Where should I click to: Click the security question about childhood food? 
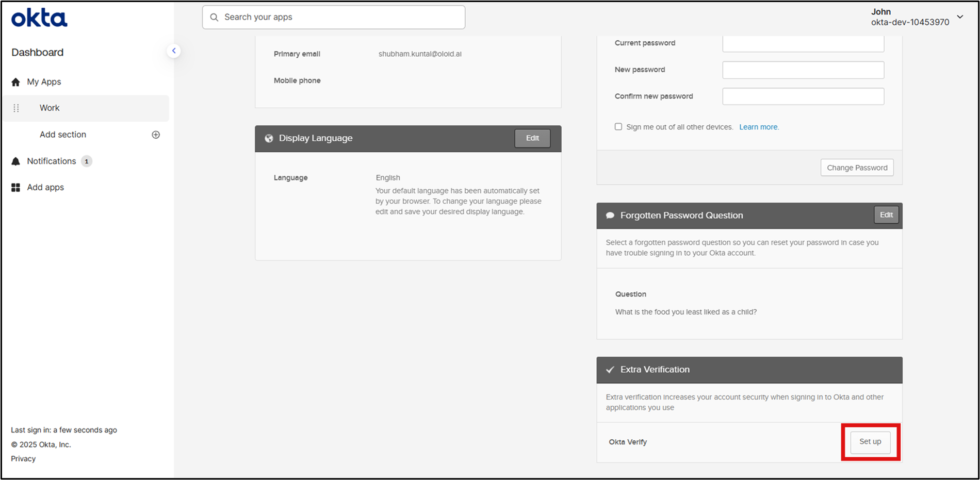(686, 312)
